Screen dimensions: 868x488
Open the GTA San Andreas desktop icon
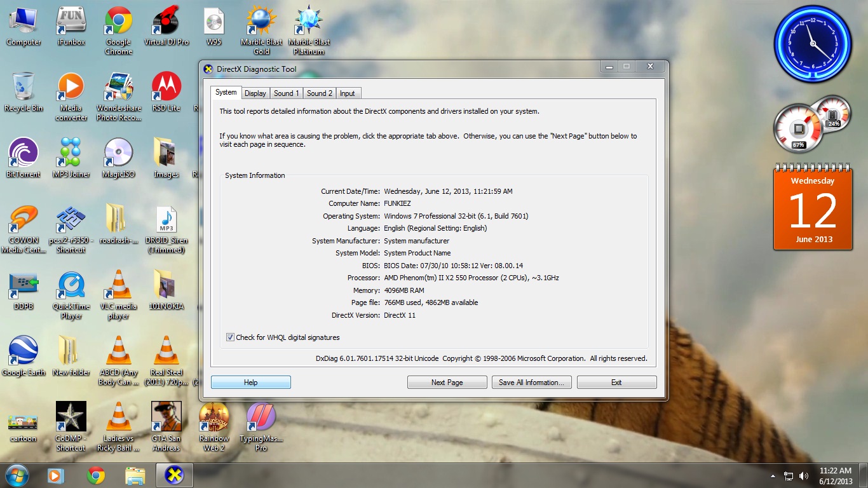point(166,419)
